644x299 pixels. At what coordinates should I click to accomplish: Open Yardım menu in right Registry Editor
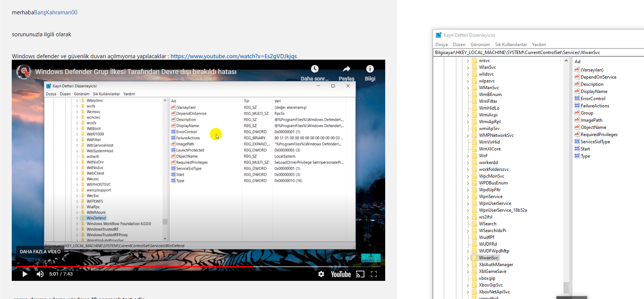(539, 45)
